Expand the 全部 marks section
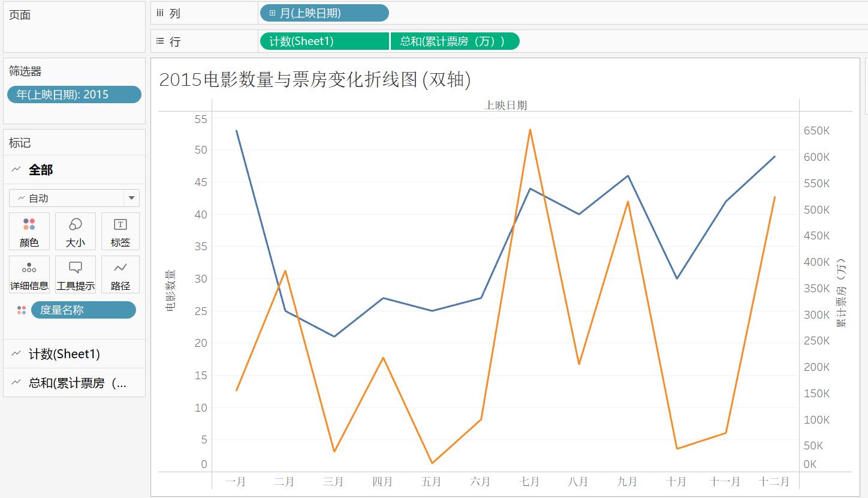This screenshot has height=498, width=868. pos(74,170)
